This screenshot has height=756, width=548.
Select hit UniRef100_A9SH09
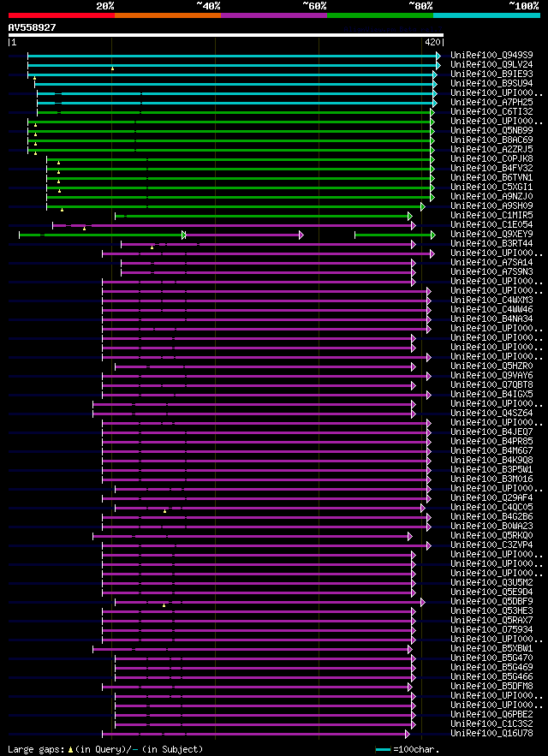point(491,205)
